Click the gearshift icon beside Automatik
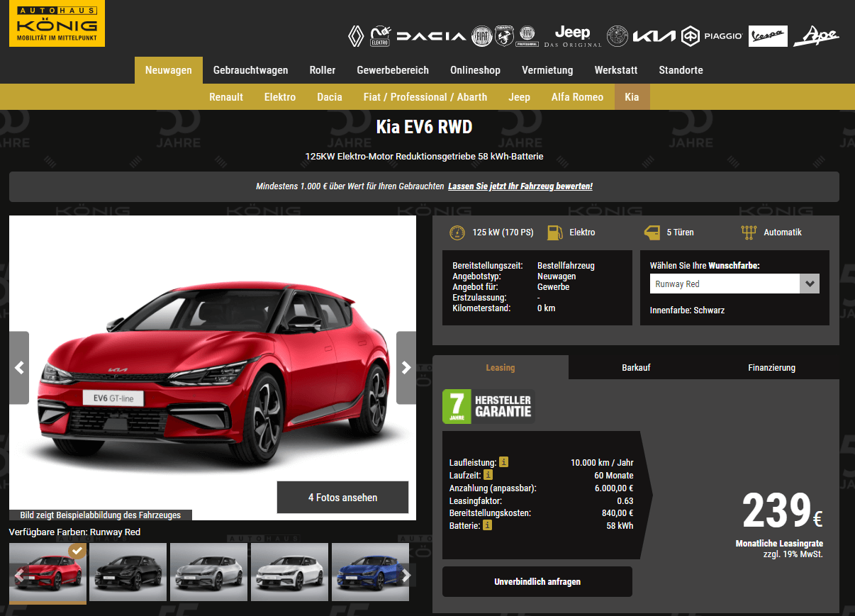This screenshot has width=855, height=616. point(749,233)
